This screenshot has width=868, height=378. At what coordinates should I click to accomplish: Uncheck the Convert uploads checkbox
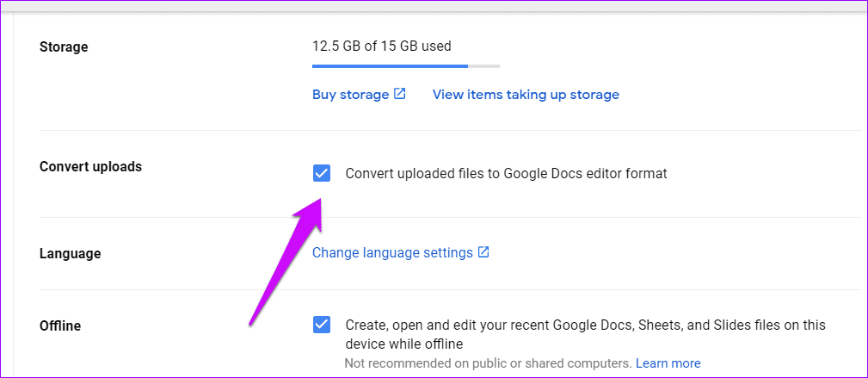[322, 174]
